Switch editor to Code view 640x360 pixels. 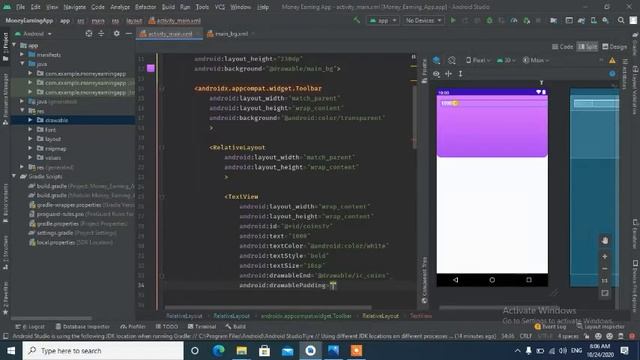coord(562,47)
